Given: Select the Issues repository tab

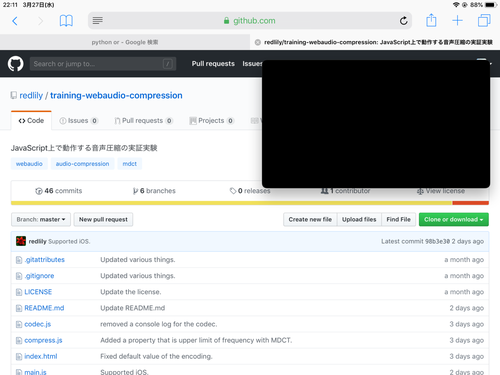Looking at the screenshot, I should tap(79, 121).
